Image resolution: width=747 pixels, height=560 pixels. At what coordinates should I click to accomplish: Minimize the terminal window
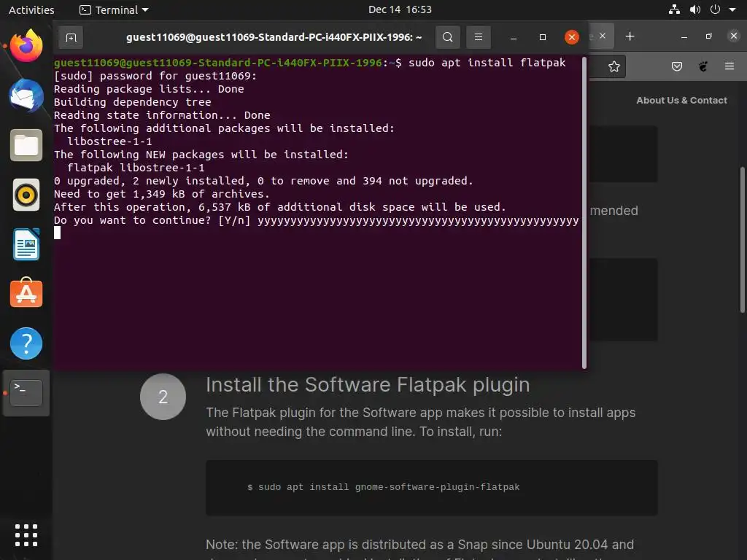coord(514,37)
